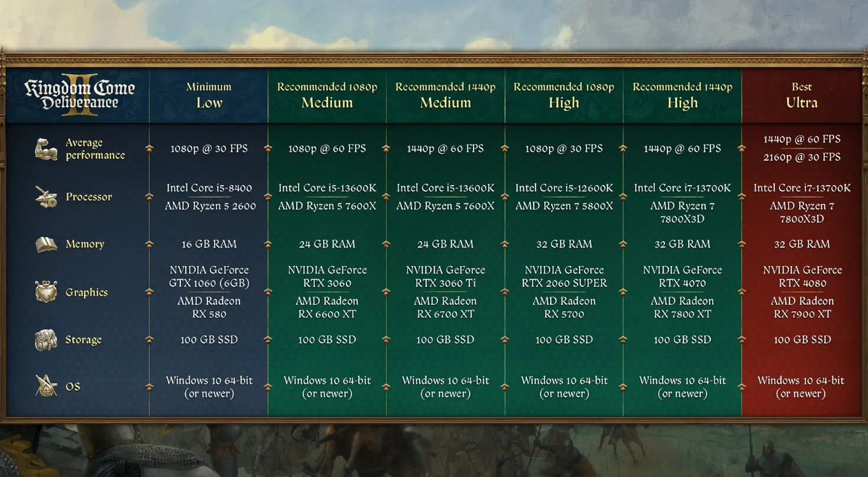
Task: Click the 'NVIDIA GeForce GTX 1060 (6GB)' entry
Action: [x=209, y=277]
